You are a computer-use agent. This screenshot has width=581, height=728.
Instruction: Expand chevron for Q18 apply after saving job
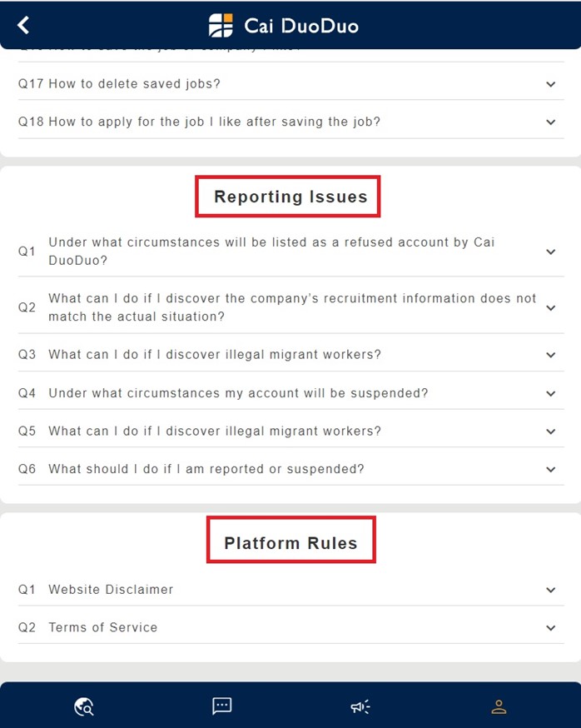(x=550, y=122)
